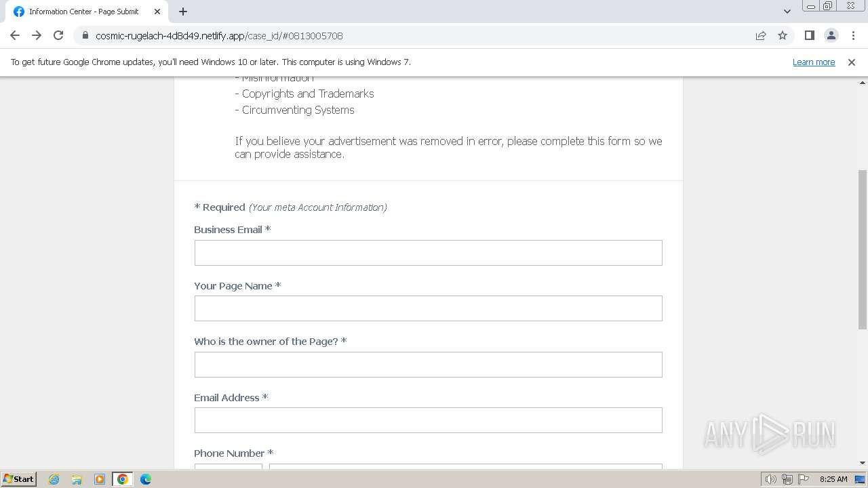This screenshot has height=488, width=868.
Task: Click the 'Phone Number *' label
Action: 233,453
